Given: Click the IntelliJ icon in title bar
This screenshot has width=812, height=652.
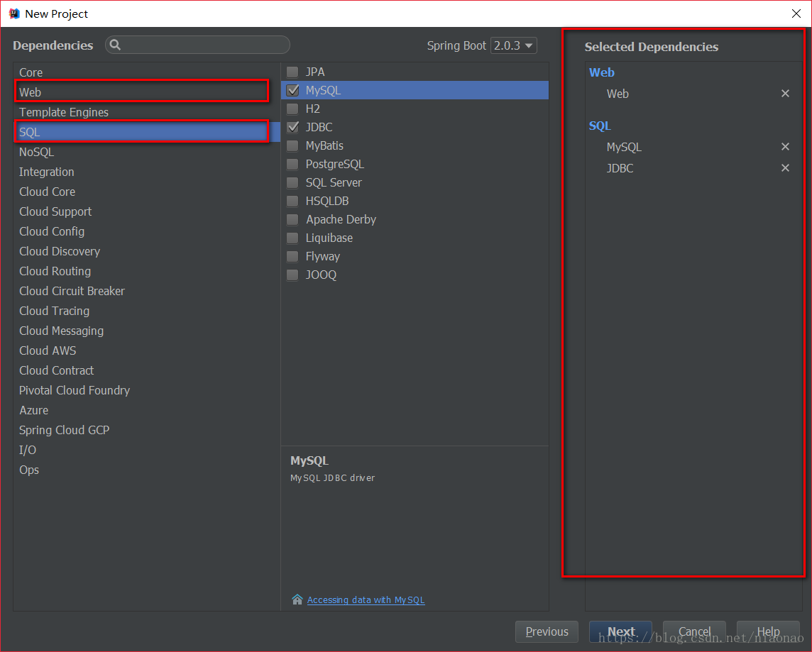Looking at the screenshot, I should point(14,13).
